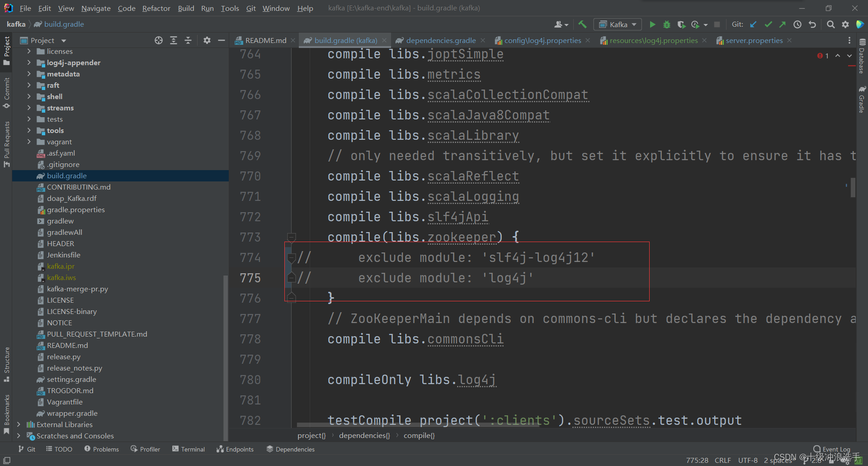Collapse code block fold marker at line 773
This screenshot has height=466, width=868.
[x=292, y=237]
